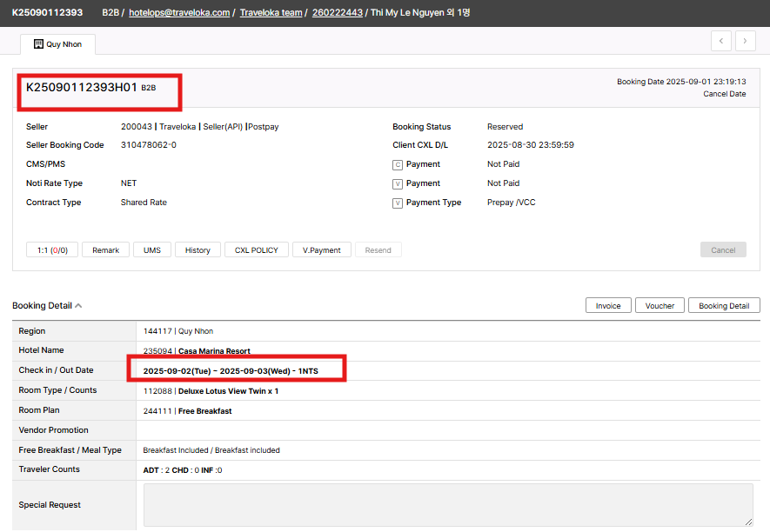Open the Traveloka team link
The height and width of the screenshot is (532, 770).
(271, 13)
